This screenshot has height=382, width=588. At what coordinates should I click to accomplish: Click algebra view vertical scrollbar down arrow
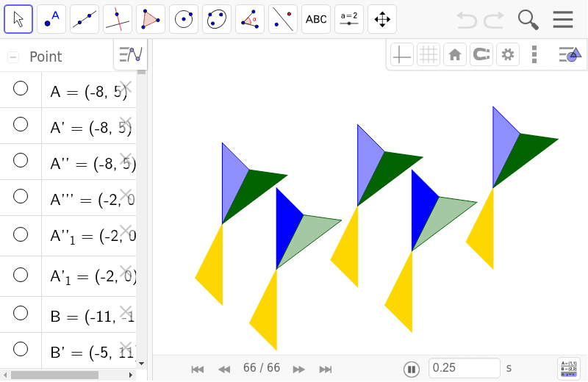pyautogui.click(x=141, y=363)
